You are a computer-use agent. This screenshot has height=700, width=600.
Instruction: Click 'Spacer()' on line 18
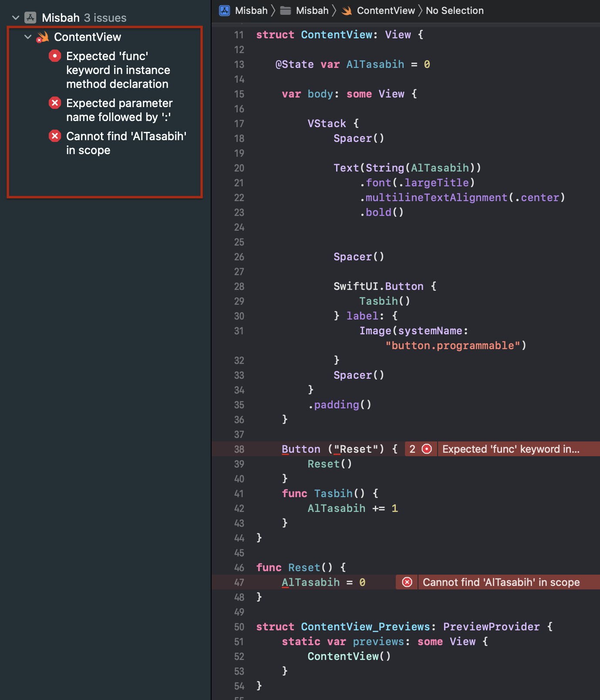[x=359, y=138]
